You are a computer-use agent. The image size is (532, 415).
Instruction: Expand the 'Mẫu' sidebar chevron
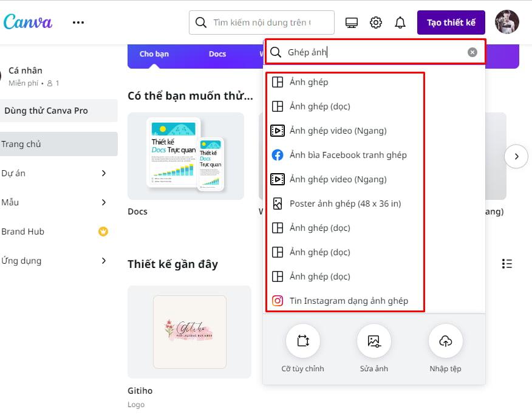click(x=104, y=202)
